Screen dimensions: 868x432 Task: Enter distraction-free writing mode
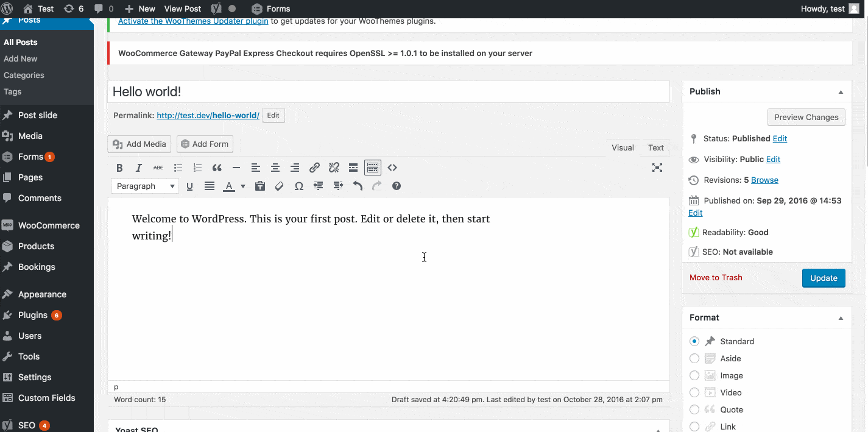pos(657,168)
